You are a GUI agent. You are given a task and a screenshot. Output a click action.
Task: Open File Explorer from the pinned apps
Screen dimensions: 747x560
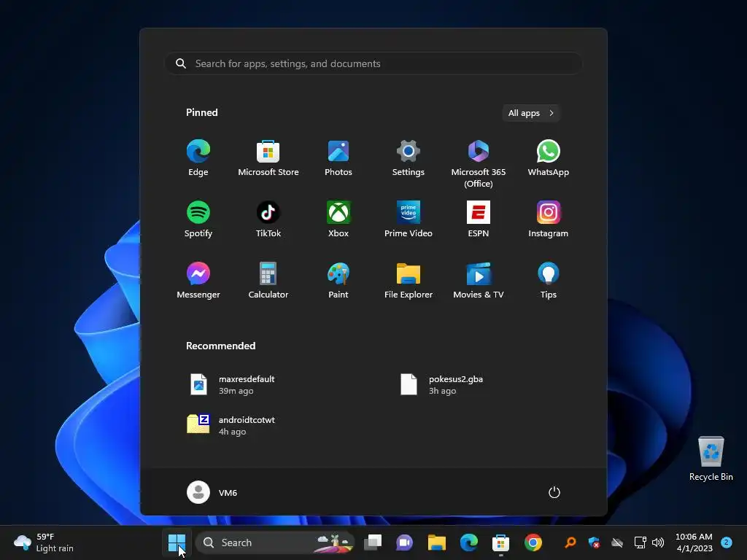pyautogui.click(x=409, y=281)
